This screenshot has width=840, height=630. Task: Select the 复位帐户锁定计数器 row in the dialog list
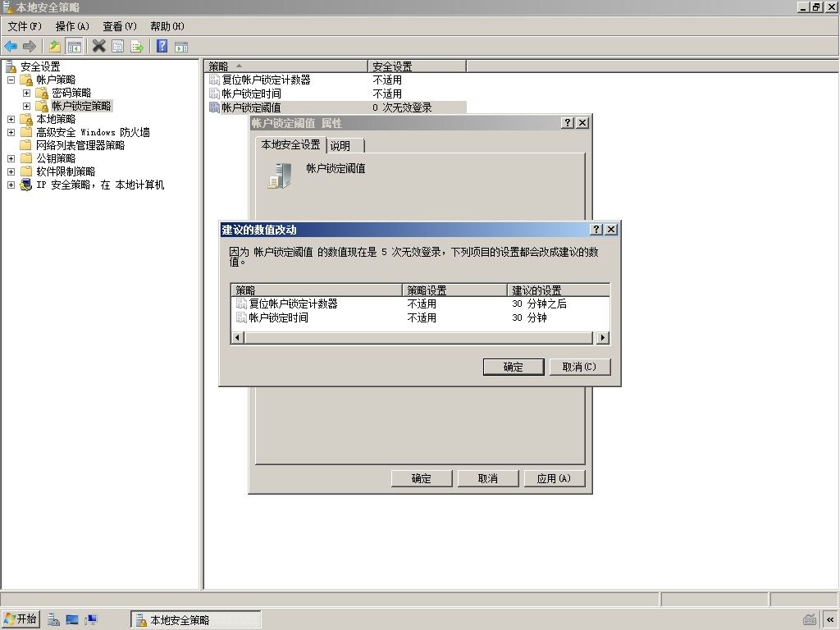420,304
